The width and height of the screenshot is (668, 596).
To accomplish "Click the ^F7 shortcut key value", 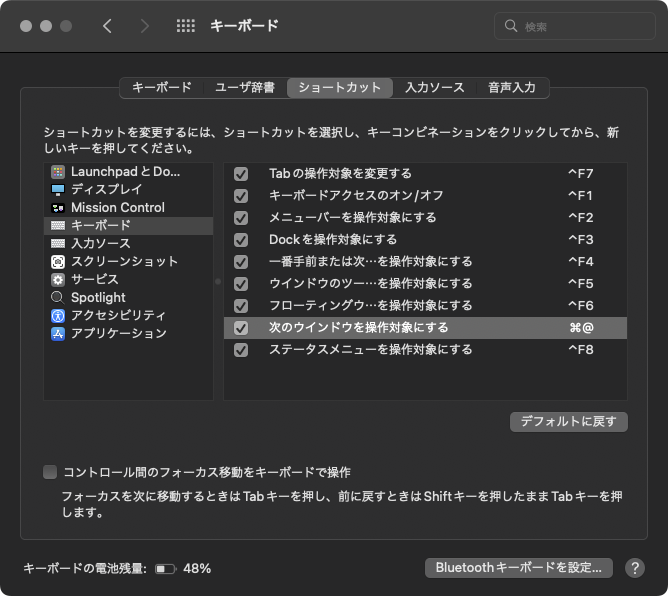I will (x=581, y=174).
